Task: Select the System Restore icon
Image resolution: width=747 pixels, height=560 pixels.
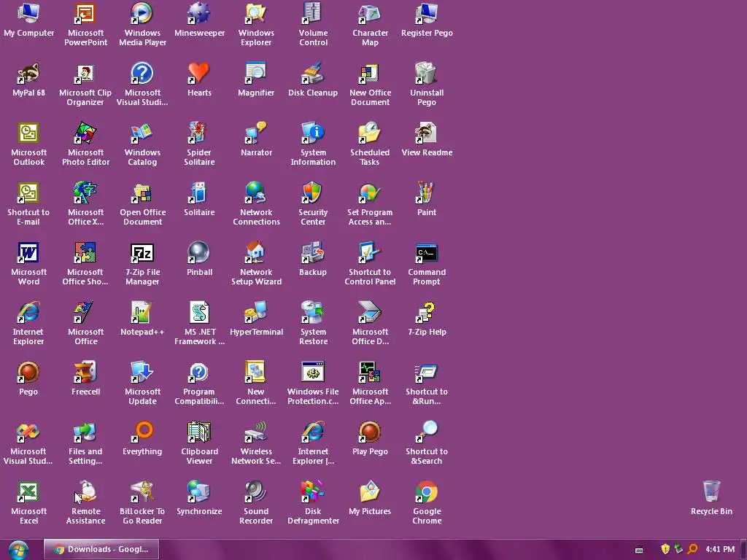Action: coord(313,313)
